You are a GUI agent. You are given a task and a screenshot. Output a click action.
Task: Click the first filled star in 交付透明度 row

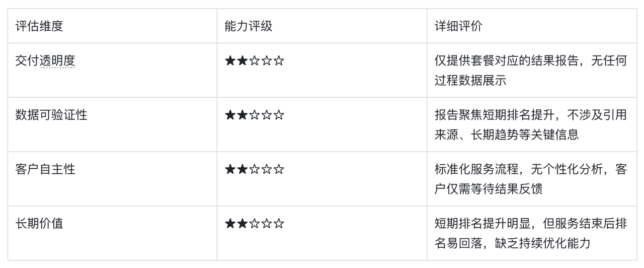click(x=230, y=61)
